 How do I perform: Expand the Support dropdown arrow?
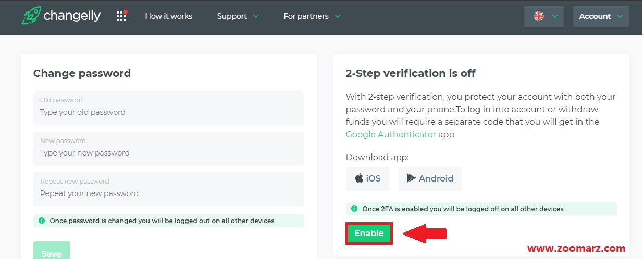point(255,16)
